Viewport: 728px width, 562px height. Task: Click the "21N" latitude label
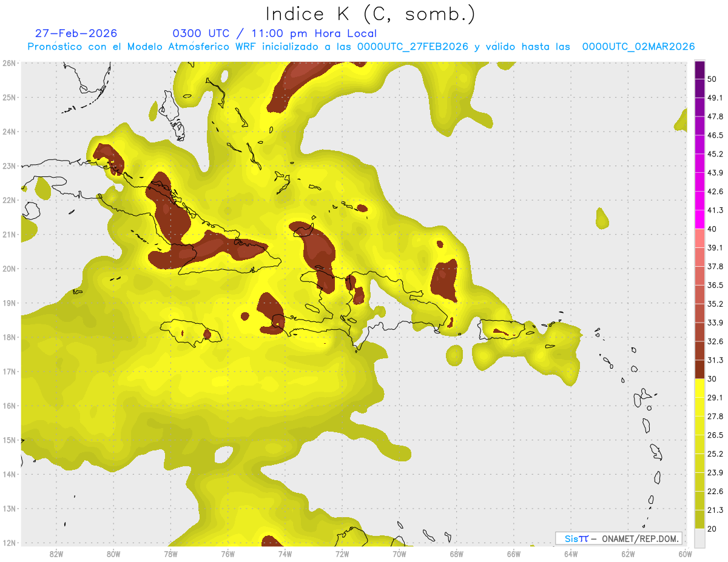click(8, 235)
